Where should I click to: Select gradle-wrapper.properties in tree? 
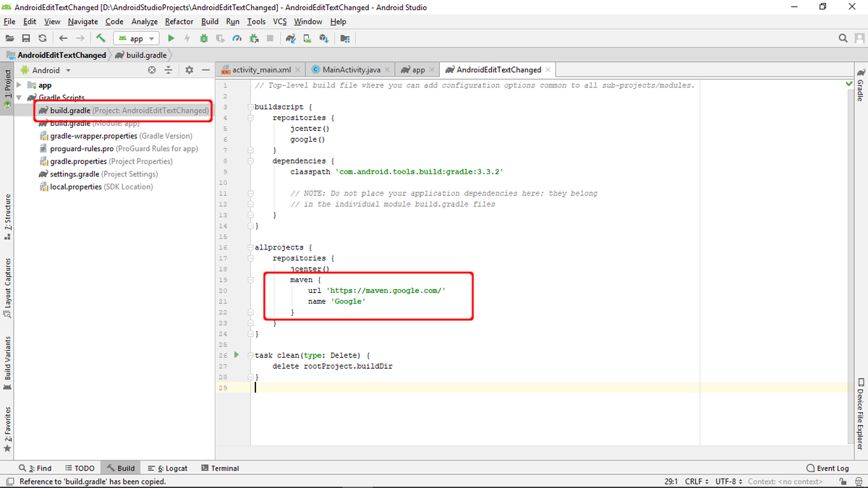pos(116,136)
